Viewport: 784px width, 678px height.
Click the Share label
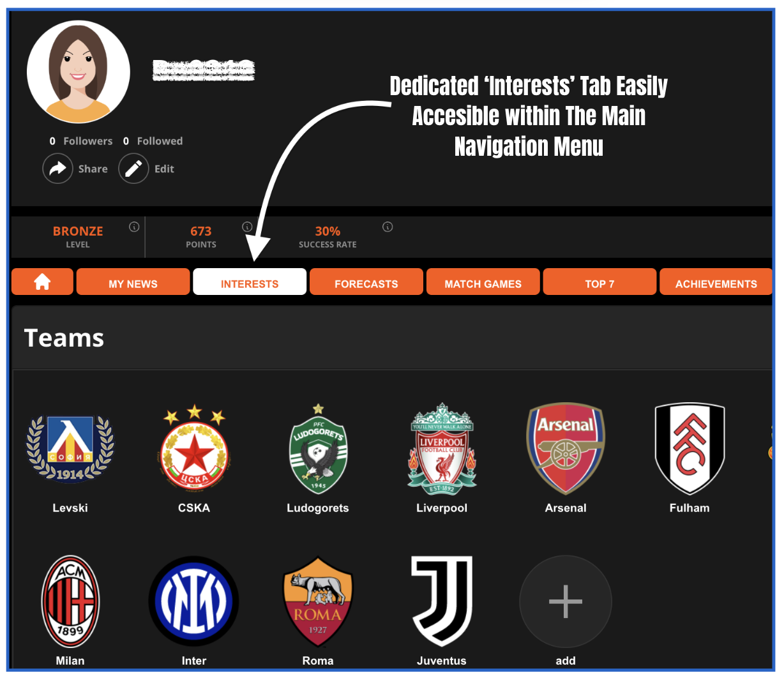point(93,169)
